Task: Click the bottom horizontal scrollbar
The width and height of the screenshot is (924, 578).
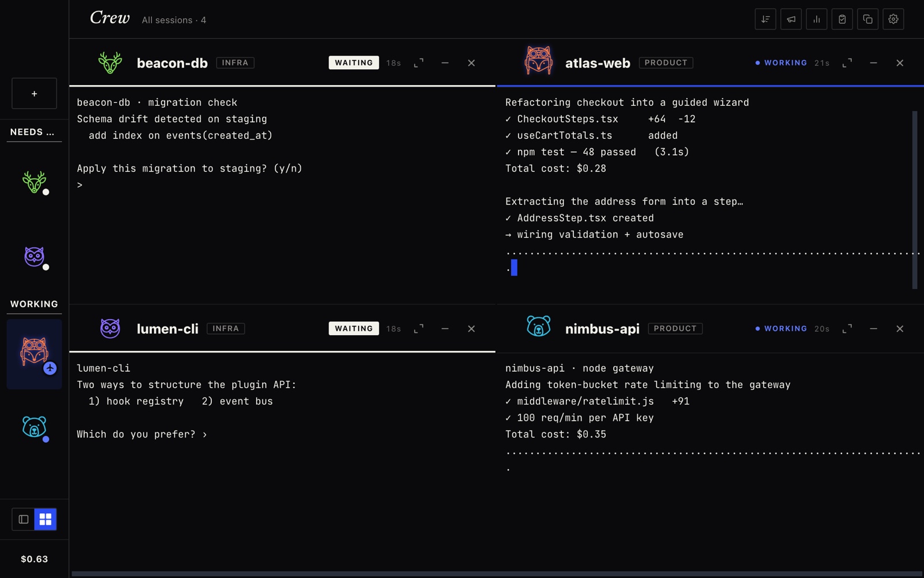Action: coord(497,574)
